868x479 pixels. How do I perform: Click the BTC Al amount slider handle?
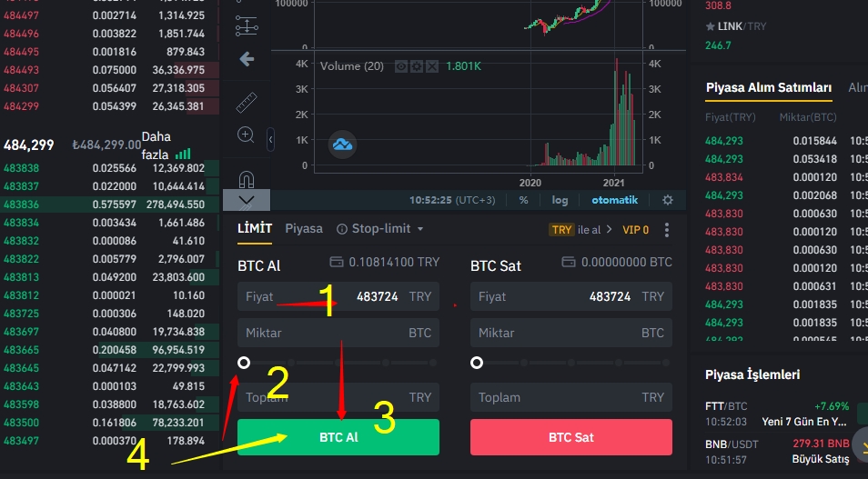point(244,363)
